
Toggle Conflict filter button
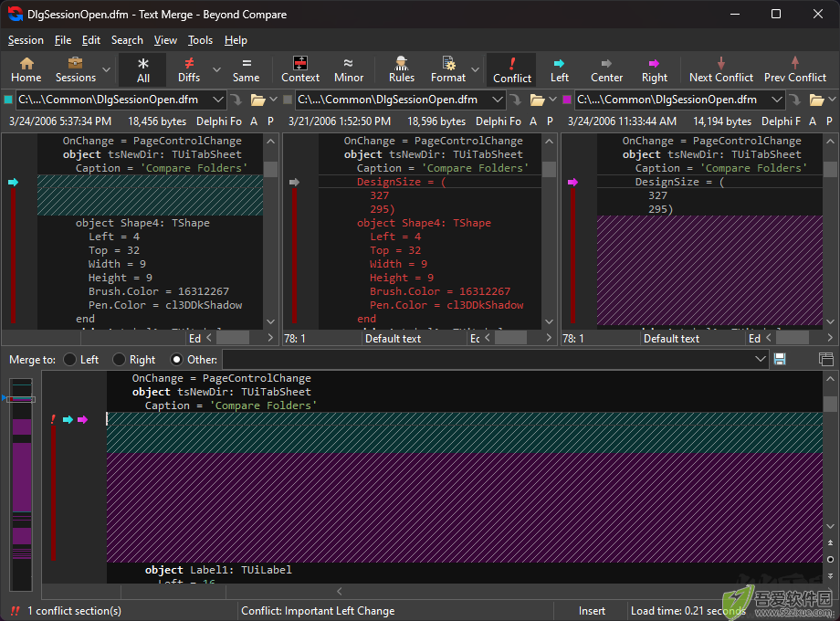click(x=511, y=69)
